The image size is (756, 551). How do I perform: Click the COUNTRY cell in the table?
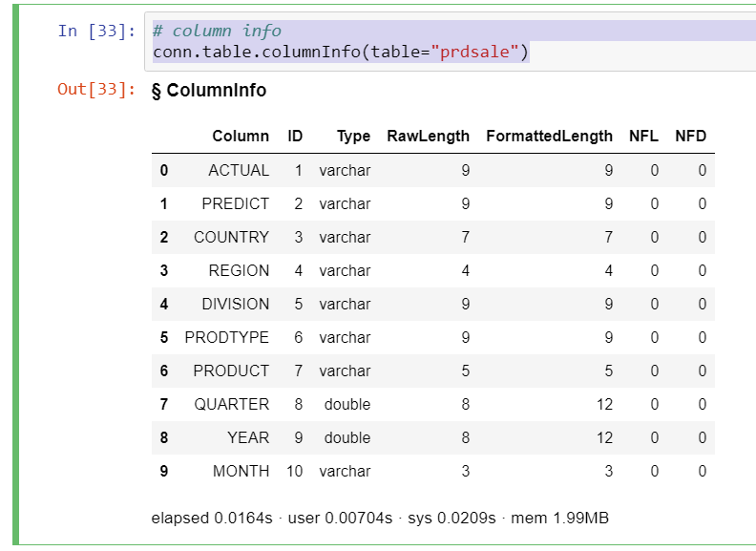coord(231,237)
